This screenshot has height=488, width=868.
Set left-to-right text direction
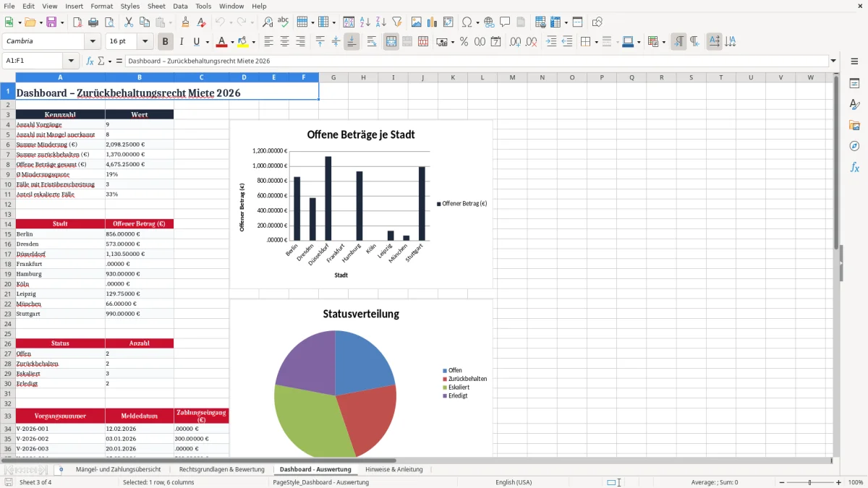pos(678,42)
